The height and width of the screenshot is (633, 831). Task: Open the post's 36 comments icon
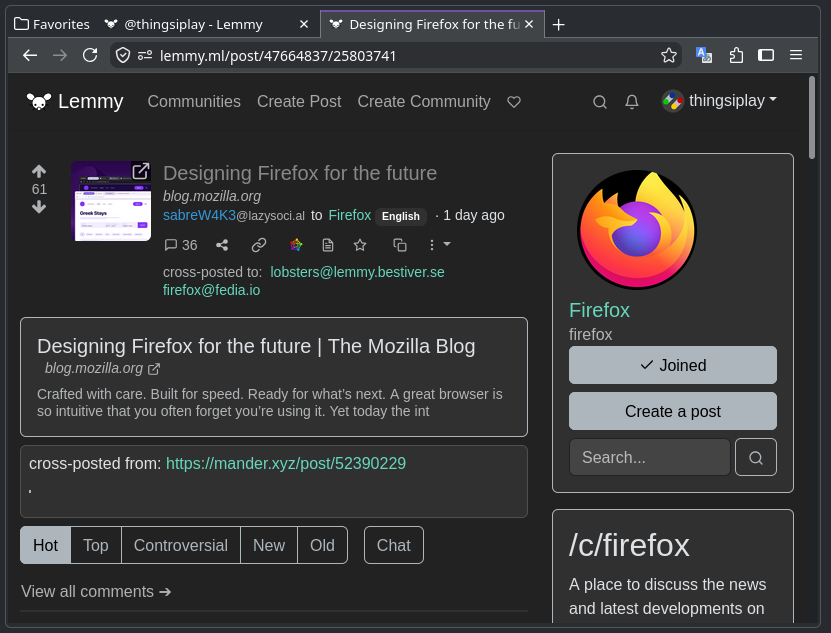tap(181, 245)
